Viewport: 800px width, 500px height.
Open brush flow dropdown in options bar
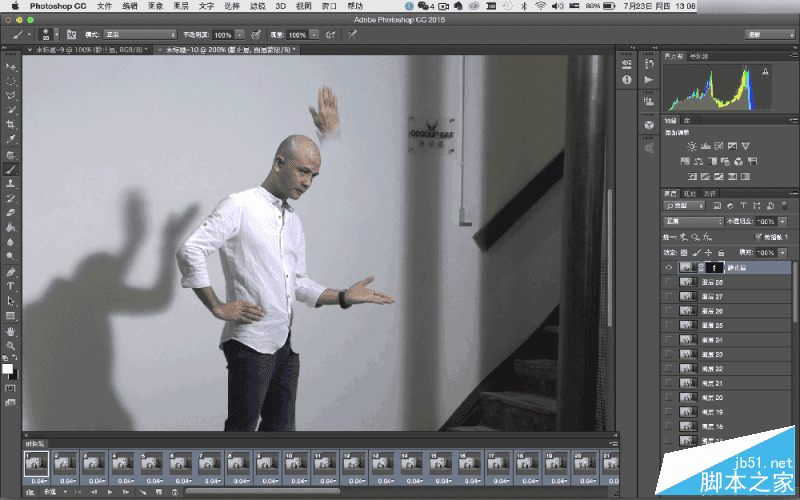[x=314, y=35]
